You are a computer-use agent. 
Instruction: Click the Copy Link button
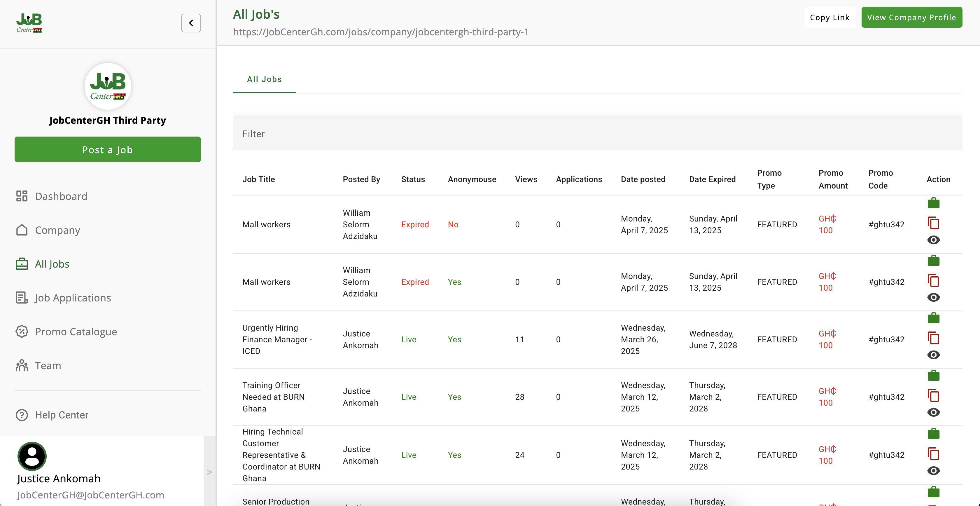tap(829, 18)
